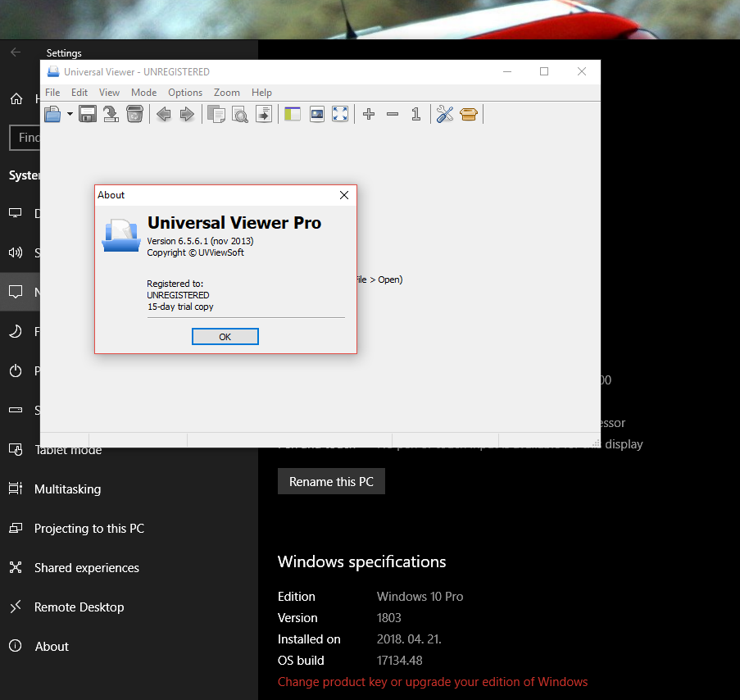
Task: Click the Universal Viewer Pro logo in About dialog
Action: 121,235
